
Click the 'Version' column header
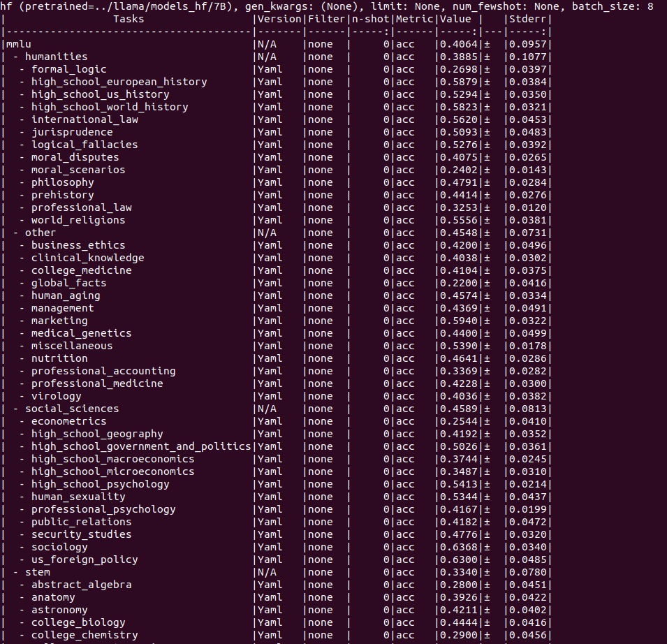[x=279, y=19]
